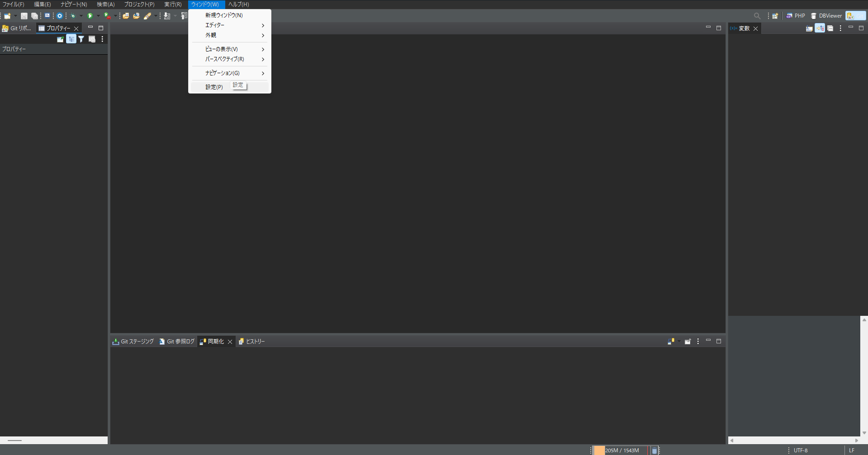Click the Pin Properties to selection icon
Screen dimensions: 868x455
tap(60, 39)
